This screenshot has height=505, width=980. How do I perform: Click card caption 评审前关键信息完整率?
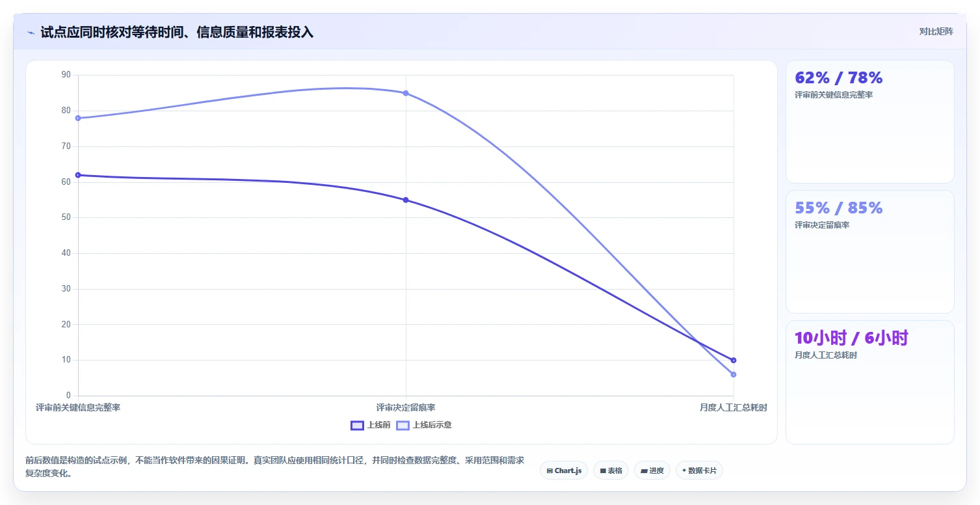tap(834, 95)
